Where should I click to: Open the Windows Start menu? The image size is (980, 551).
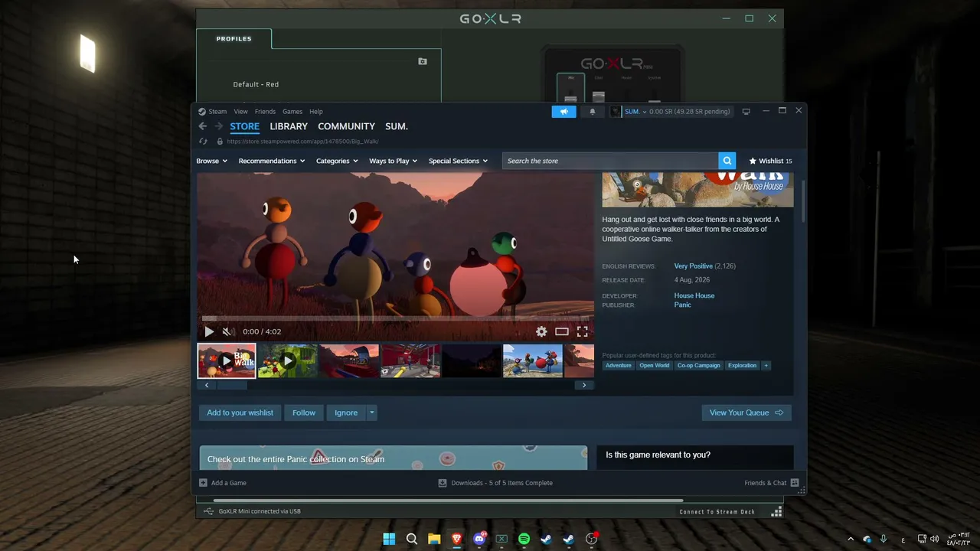[x=389, y=539]
